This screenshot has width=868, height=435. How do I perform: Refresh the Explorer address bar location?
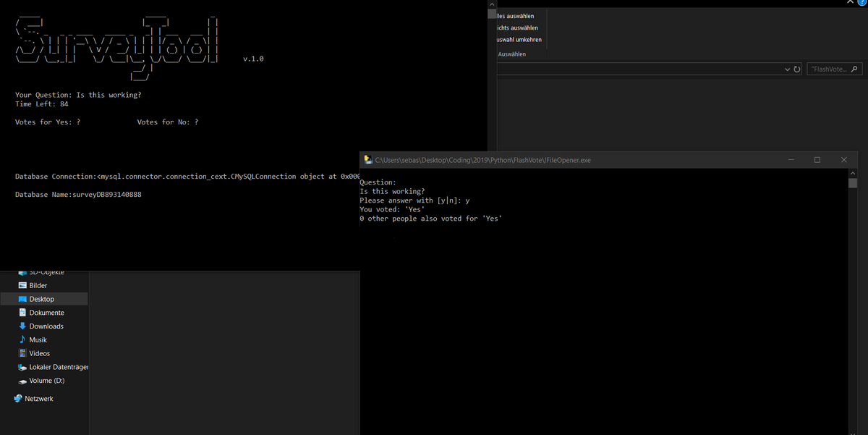797,69
